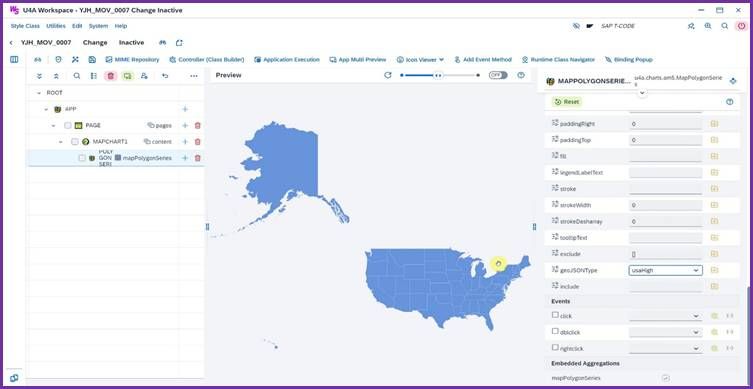Check the MAPCHART1 node checkbox

tap(75, 142)
